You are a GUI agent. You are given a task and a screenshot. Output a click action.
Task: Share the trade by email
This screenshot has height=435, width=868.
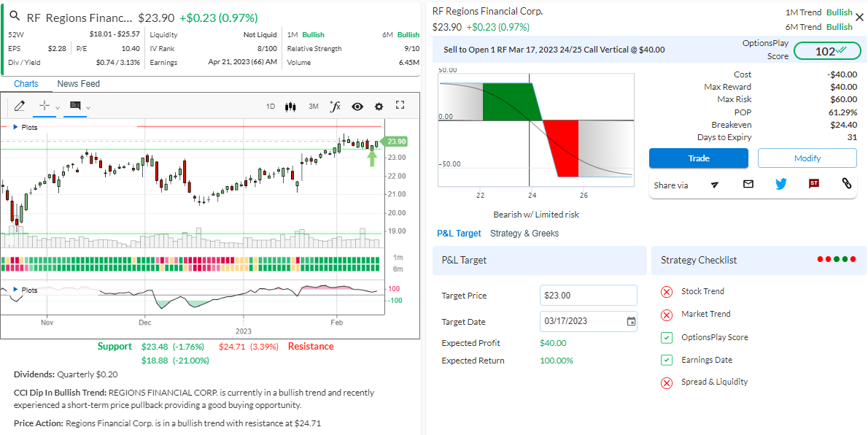point(748,184)
